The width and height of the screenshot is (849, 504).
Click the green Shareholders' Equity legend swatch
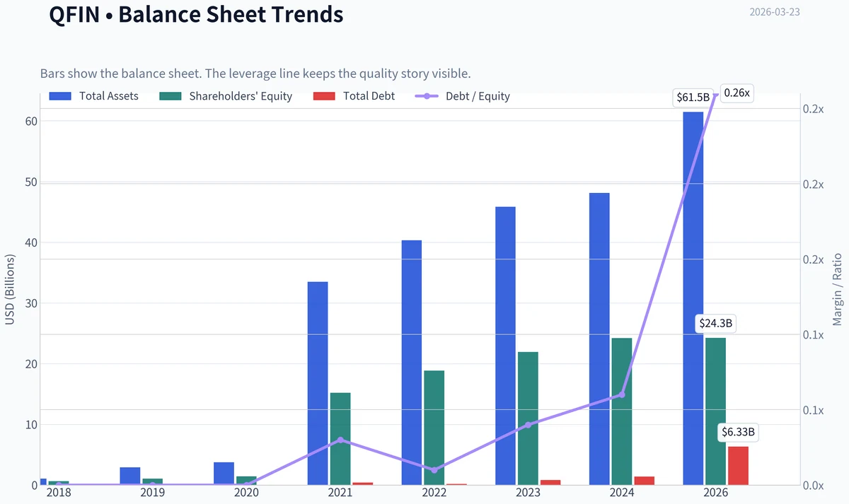point(171,96)
